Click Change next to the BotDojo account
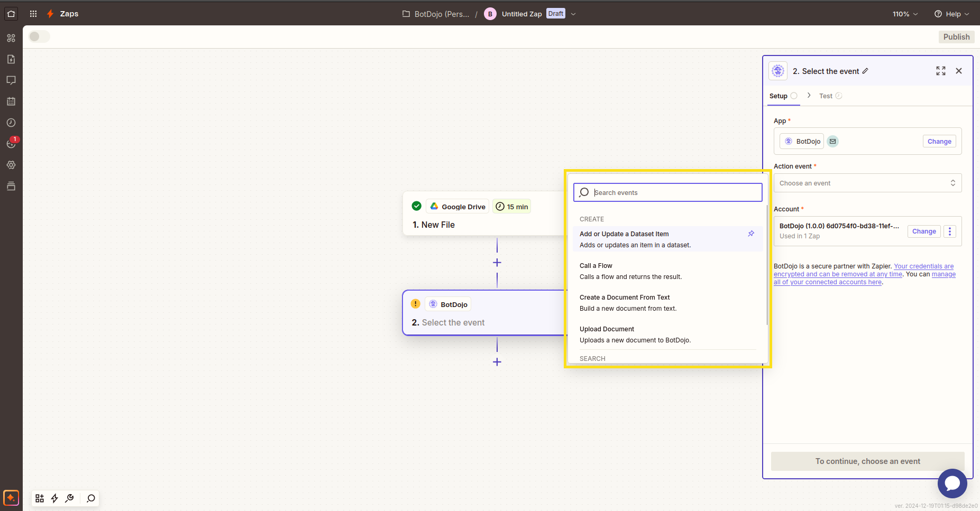Image resolution: width=980 pixels, height=511 pixels. pyautogui.click(x=924, y=231)
